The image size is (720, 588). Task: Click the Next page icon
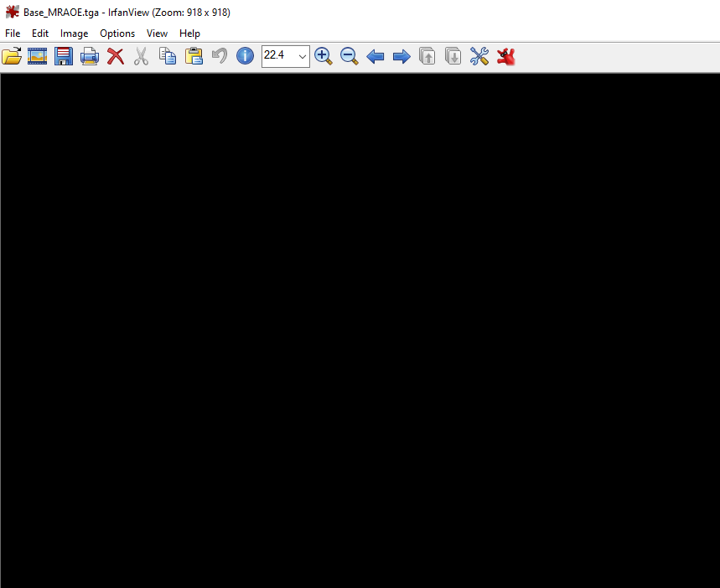(x=453, y=56)
